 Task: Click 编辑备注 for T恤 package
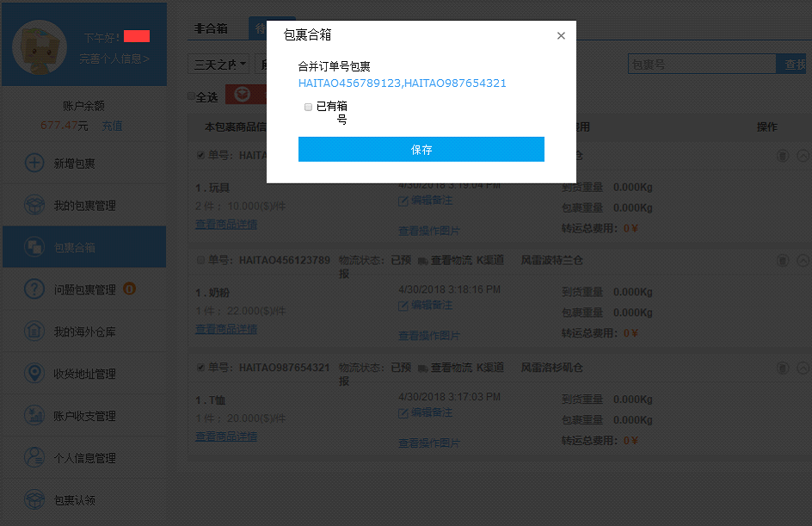coord(426,413)
